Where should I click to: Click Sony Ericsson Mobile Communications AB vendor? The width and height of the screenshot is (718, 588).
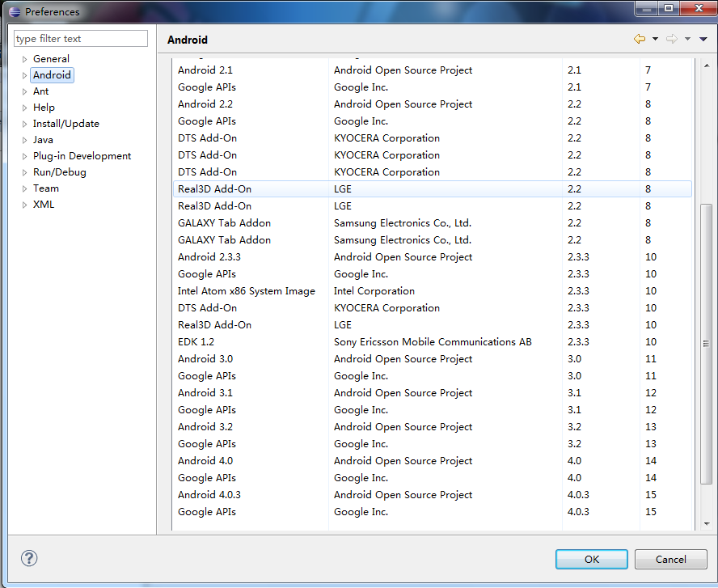pyautogui.click(x=433, y=341)
